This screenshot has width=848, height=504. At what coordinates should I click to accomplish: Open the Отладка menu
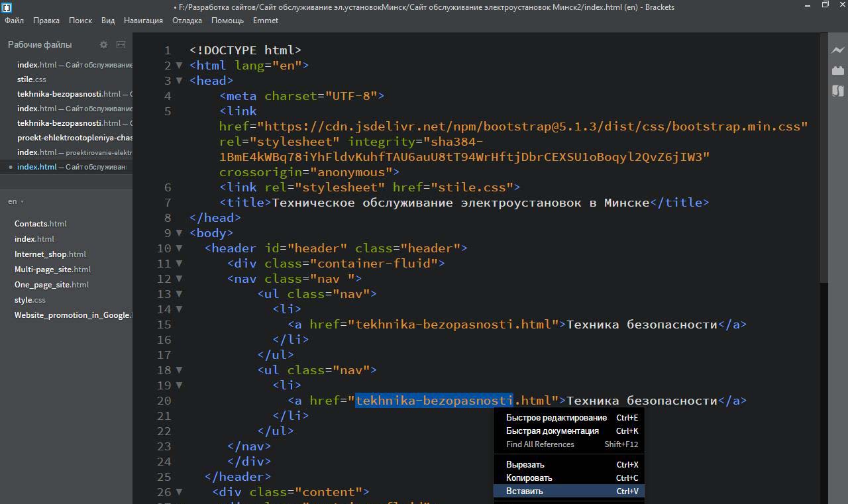187,21
